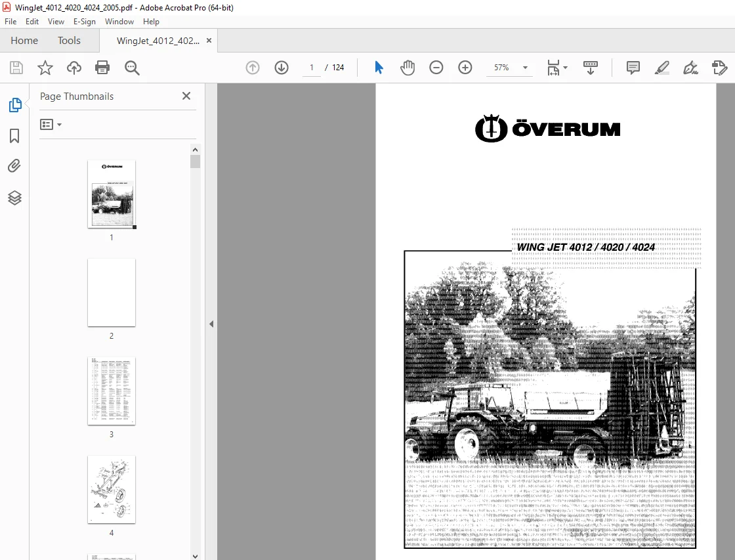Close the Page Thumbnails panel
This screenshot has width=735, height=560.
click(186, 96)
